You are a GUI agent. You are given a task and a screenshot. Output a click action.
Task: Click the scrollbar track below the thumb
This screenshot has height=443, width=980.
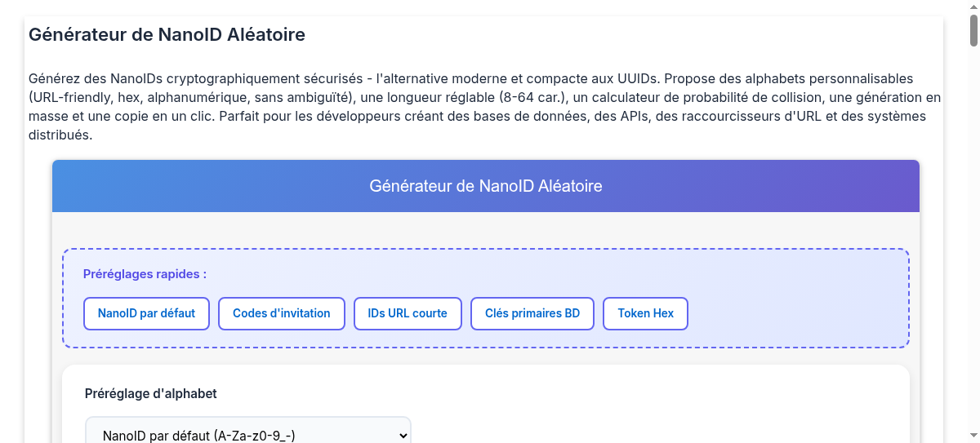click(x=973, y=245)
